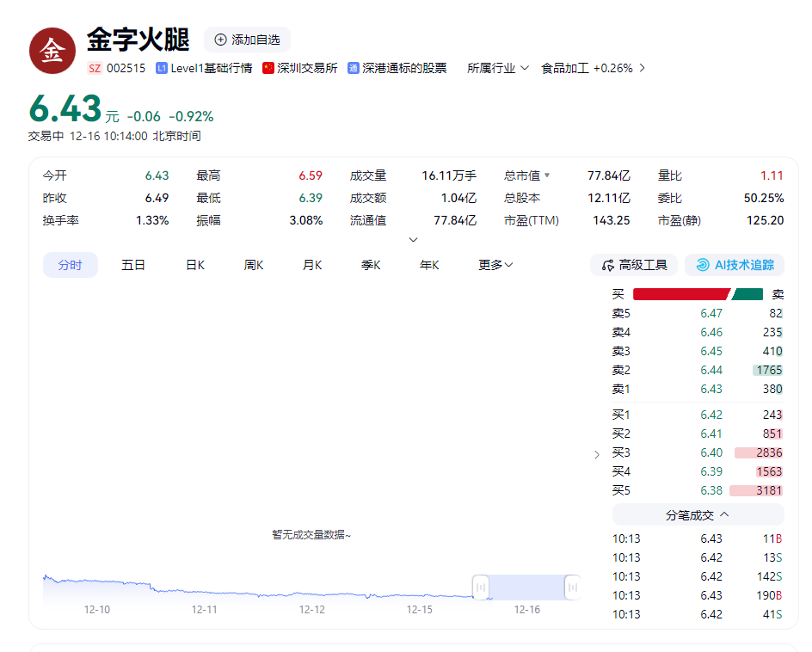Open the 更多 chart period dropdown
Viewport: 812px width, 652px height.
[495, 265]
